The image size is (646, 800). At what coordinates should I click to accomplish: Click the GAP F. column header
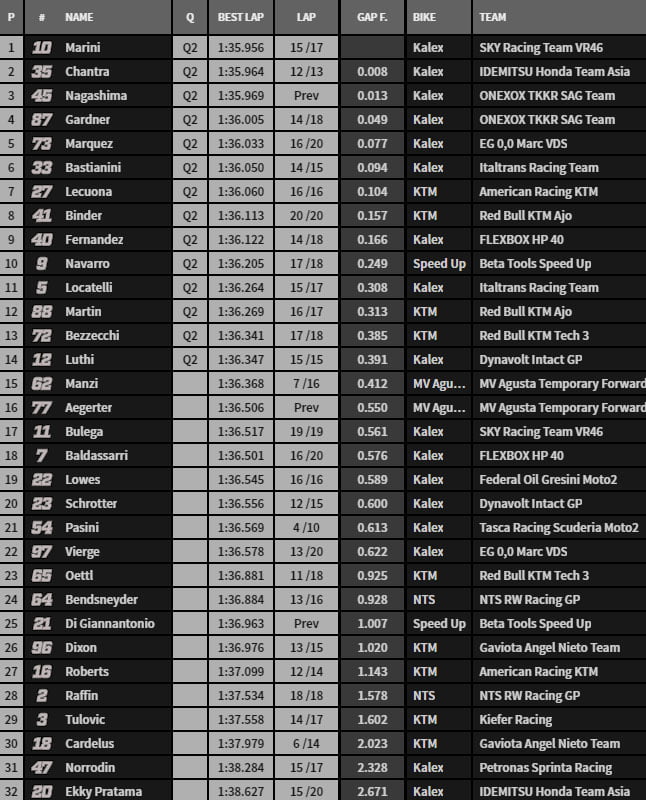tap(372, 18)
